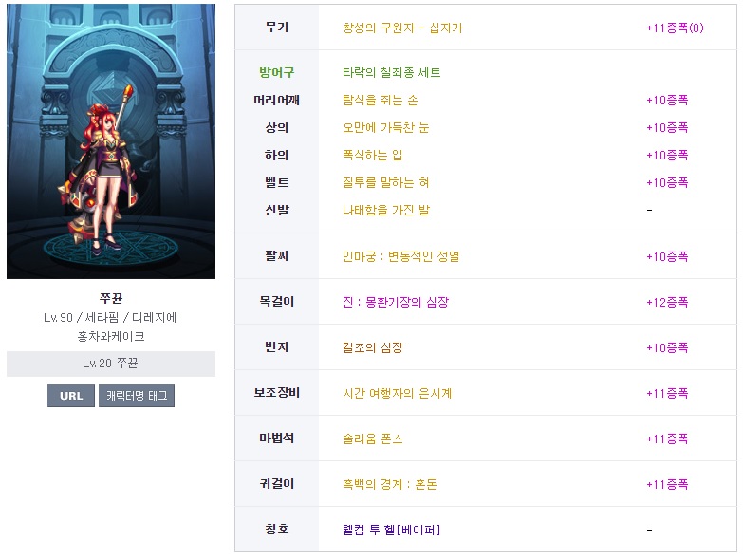Click weapon reinforcement +11증폭(8) value
The height and width of the screenshot is (560, 743).
pos(675,28)
